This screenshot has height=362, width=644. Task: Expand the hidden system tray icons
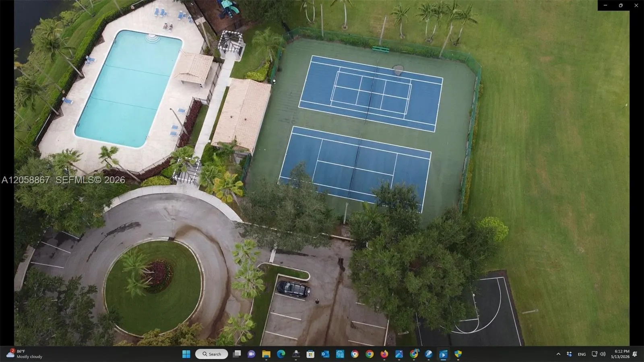(x=558, y=354)
